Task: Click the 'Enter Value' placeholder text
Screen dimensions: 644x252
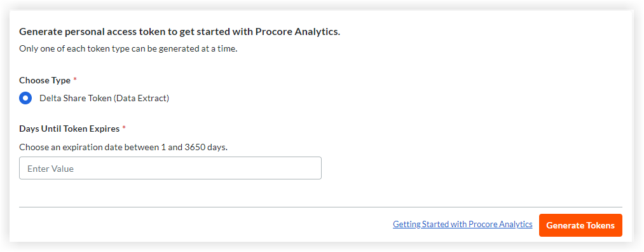Action: click(50, 169)
